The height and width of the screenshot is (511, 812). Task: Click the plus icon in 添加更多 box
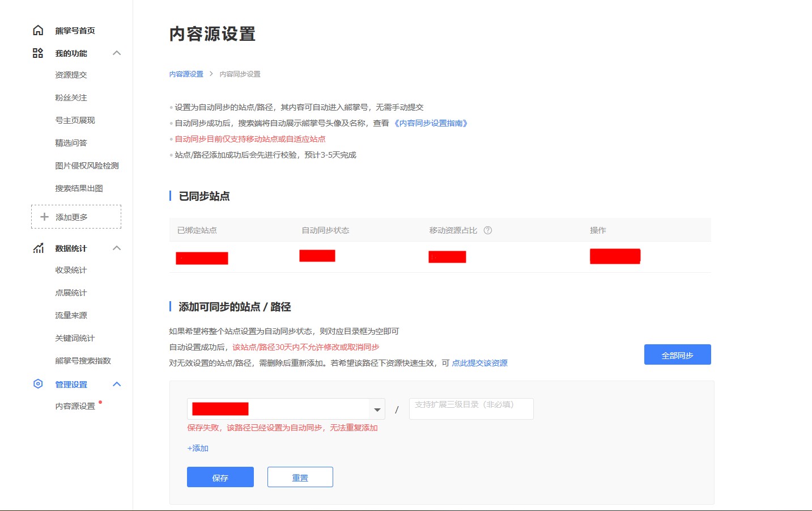[44, 217]
